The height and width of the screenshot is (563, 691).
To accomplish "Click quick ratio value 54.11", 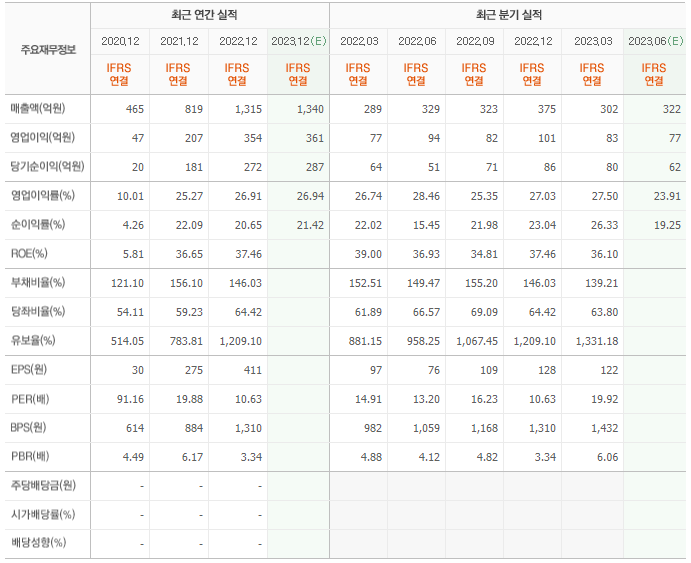I will click(130, 312).
